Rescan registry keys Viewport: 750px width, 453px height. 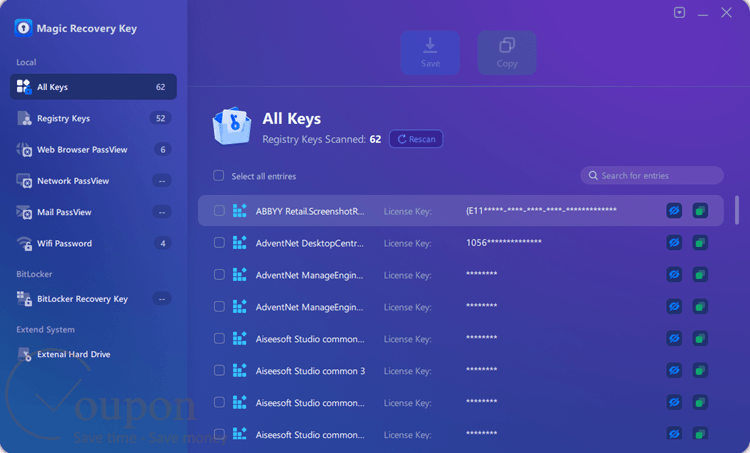tap(416, 139)
